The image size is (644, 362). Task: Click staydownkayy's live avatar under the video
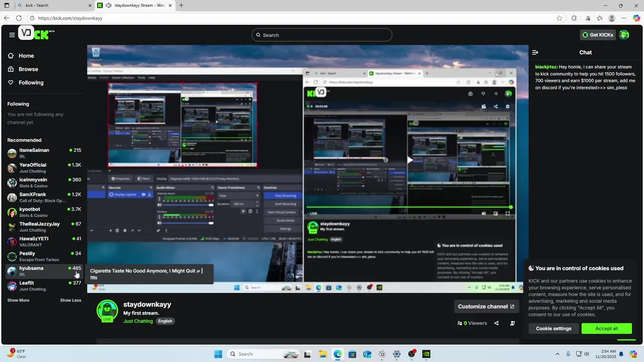[x=107, y=311]
